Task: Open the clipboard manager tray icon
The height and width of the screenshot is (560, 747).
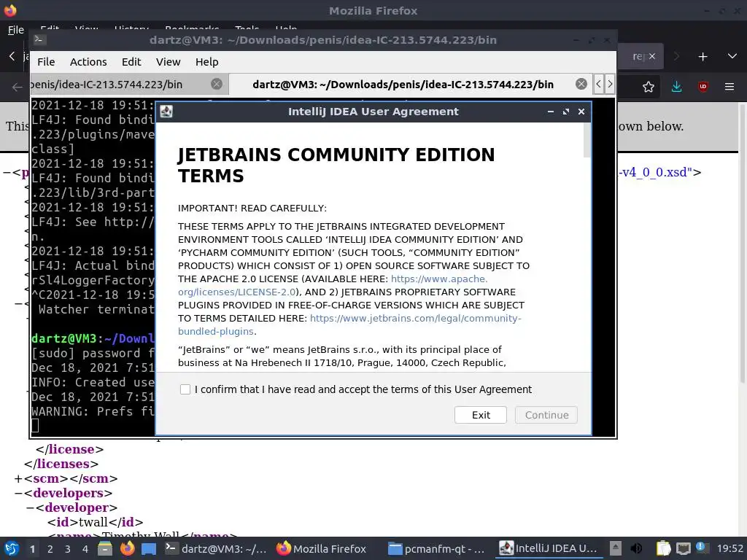Action: click(662, 548)
